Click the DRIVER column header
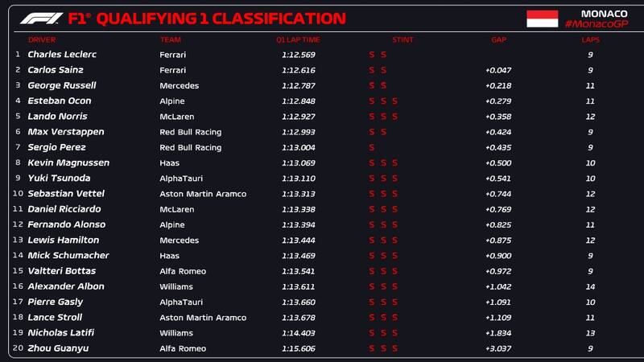 (x=42, y=39)
